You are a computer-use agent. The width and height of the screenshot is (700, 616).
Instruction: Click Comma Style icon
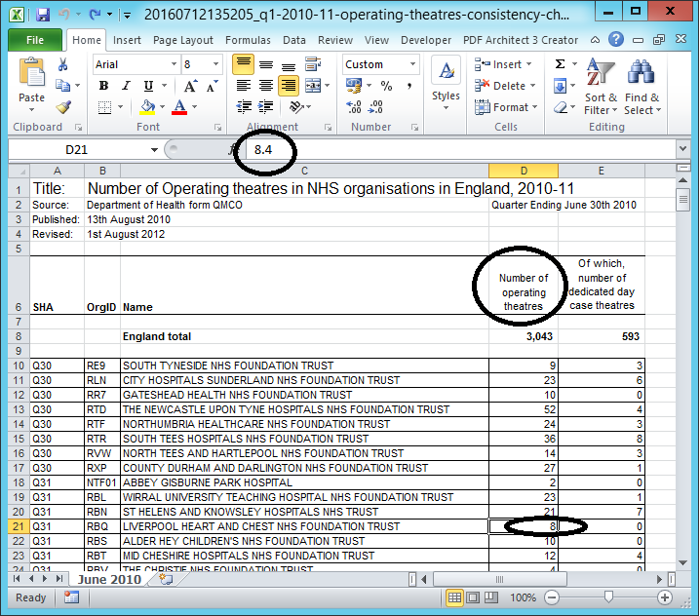tap(408, 85)
